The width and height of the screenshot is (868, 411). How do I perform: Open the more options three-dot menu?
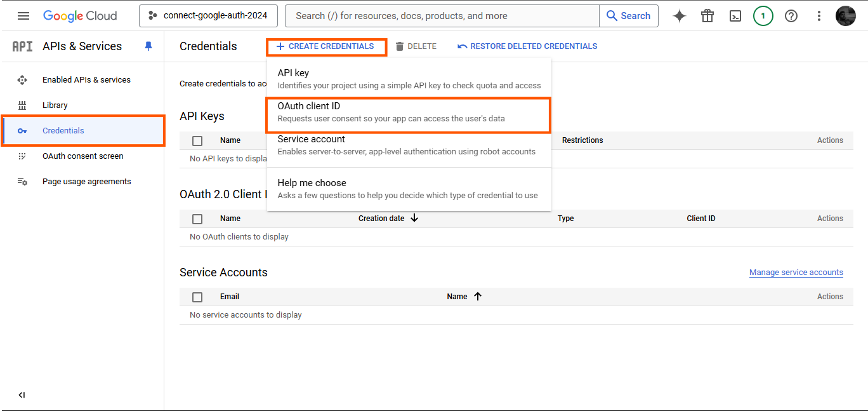[x=819, y=15]
